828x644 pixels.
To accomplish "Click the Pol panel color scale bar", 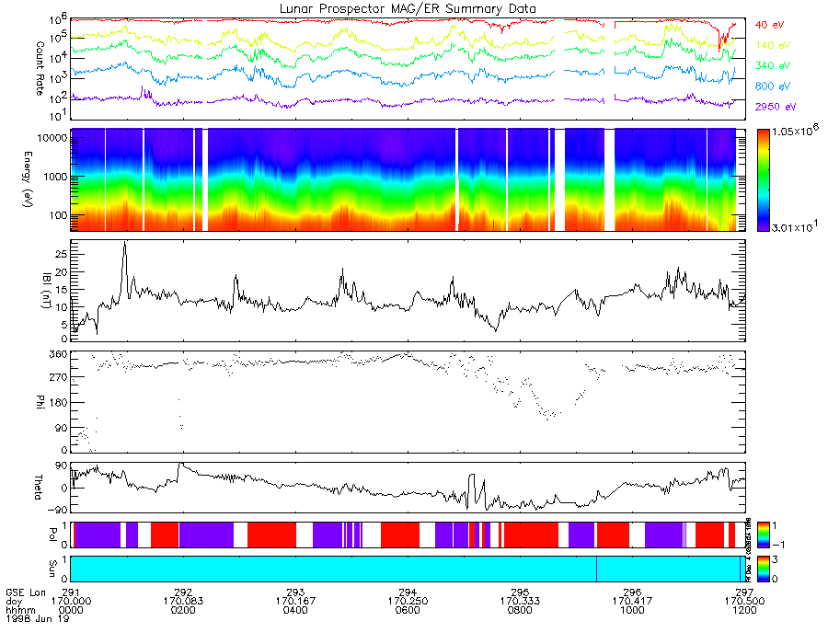I will [763, 535].
